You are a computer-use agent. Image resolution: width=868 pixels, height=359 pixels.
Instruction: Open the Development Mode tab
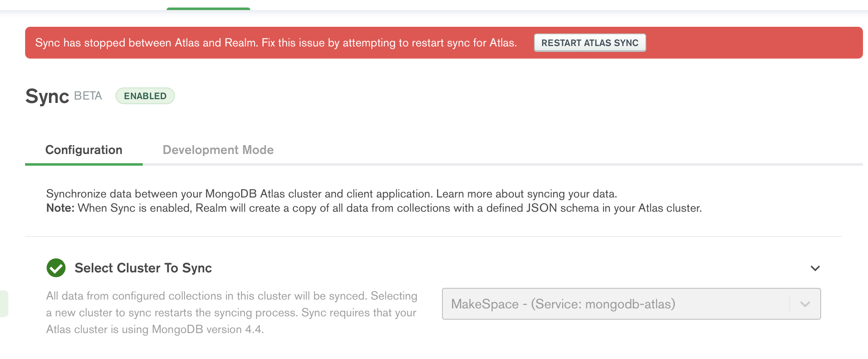click(x=218, y=150)
